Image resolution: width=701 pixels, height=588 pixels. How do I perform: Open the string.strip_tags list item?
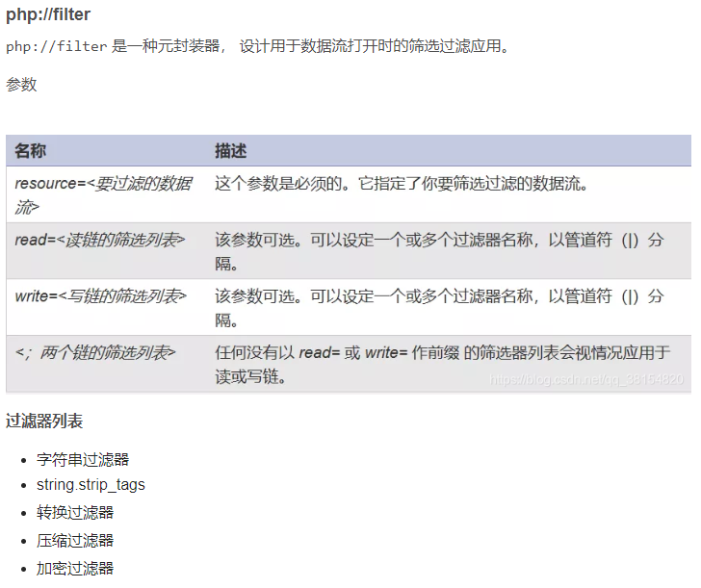(91, 484)
